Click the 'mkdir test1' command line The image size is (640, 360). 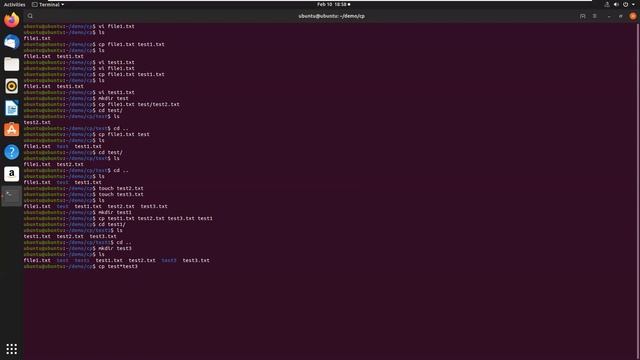78,212
